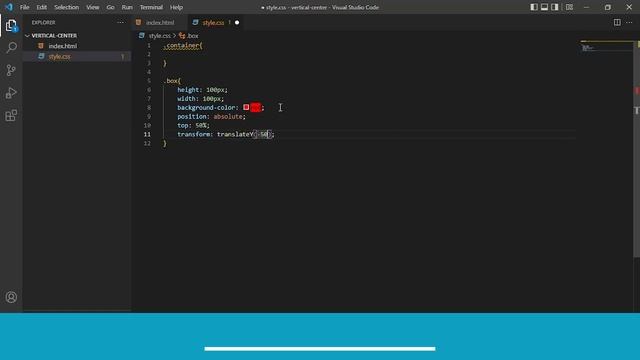Click the EXPLORER panel title

(x=44, y=22)
